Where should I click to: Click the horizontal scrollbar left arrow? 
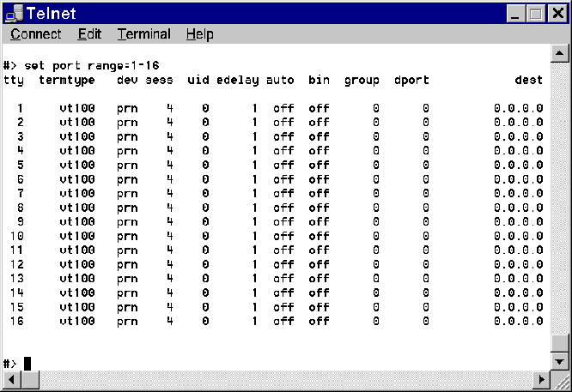pyautogui.click(x=10, y=379)
